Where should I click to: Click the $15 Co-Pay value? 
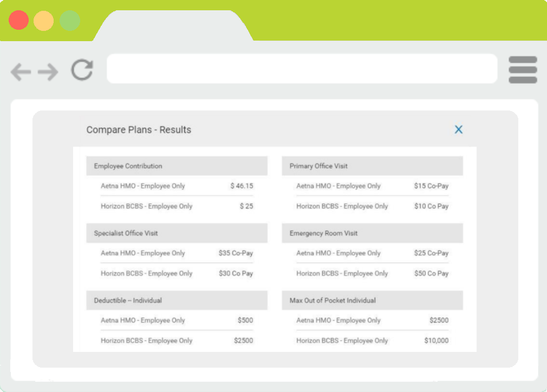(x=431, y=186)
